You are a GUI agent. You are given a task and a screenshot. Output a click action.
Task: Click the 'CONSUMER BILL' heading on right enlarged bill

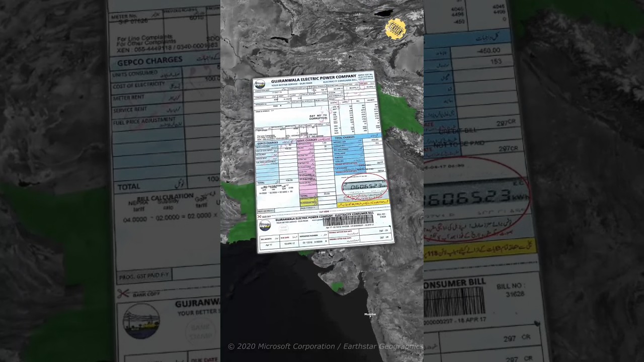[x=455, y=283]
